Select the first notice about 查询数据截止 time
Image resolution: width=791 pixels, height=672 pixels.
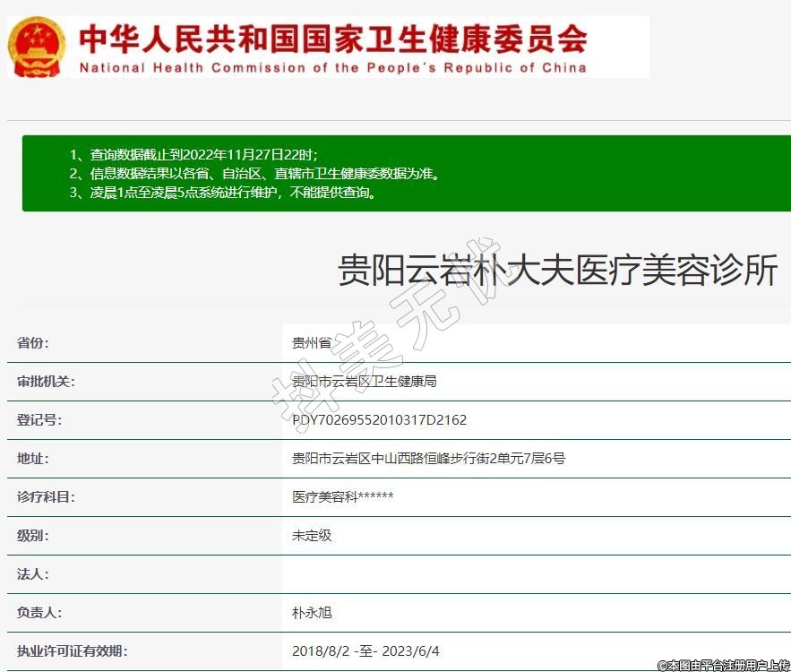tap(193, 154)
